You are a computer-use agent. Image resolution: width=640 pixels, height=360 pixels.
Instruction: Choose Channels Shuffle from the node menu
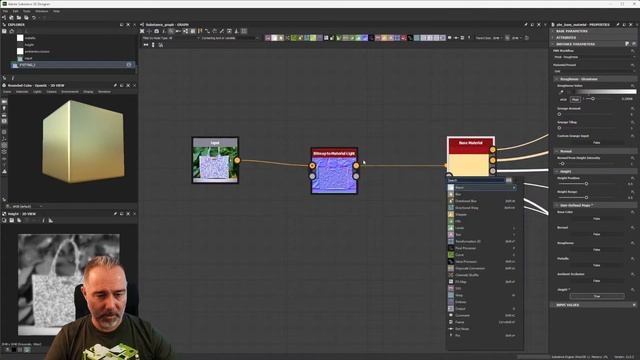coord(482,275)
